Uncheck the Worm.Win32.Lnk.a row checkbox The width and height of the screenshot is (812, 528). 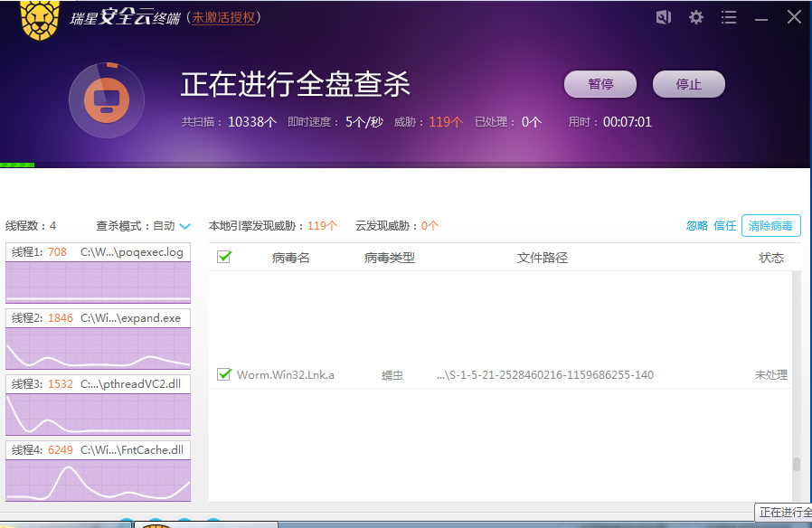pos(223,374)
